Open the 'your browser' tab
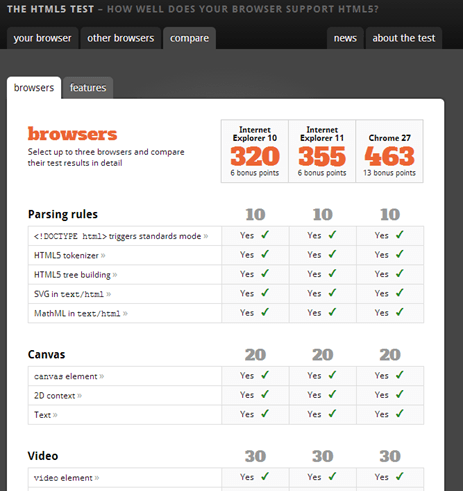Image resolution: width=463 pixels, height=491 pixels. pyautogui.click(x=42, y=38)
